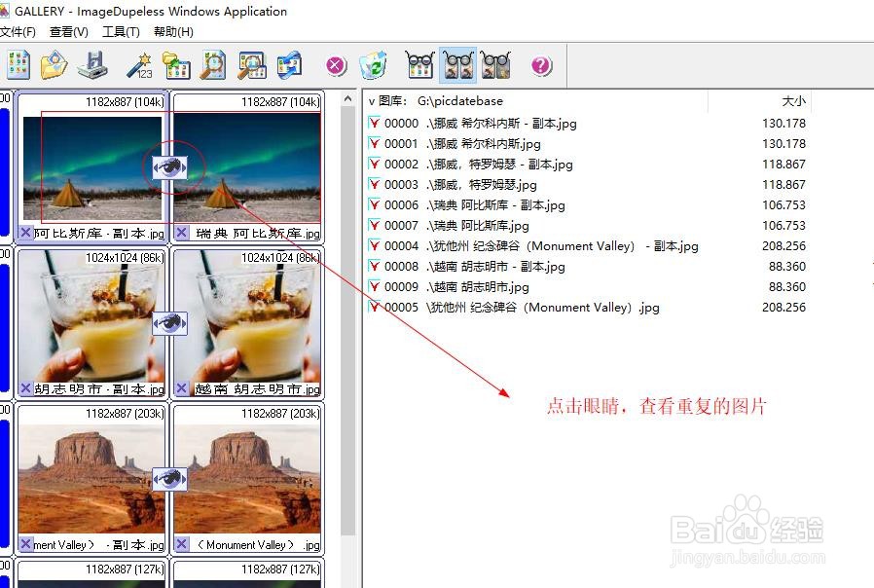Select (Monument Valley) .jpg thumbnail

pos(247,479)
